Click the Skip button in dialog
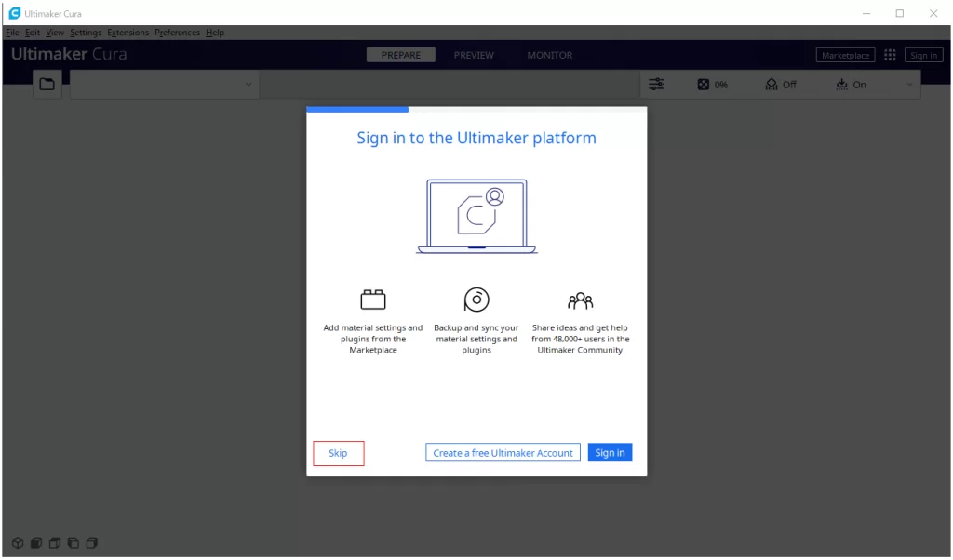953x560 pixels. (x=339, y=454)
